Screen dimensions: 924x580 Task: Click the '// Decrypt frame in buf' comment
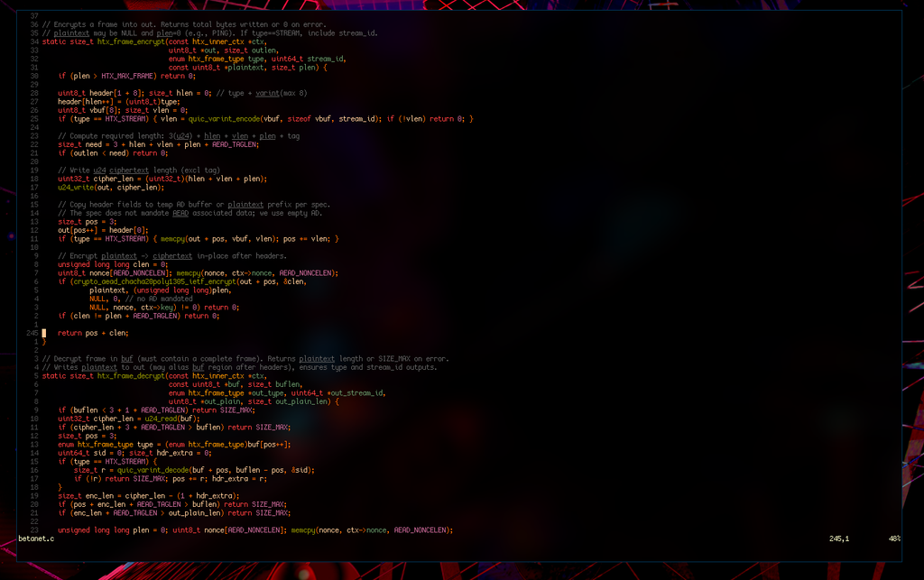point(245,359)
